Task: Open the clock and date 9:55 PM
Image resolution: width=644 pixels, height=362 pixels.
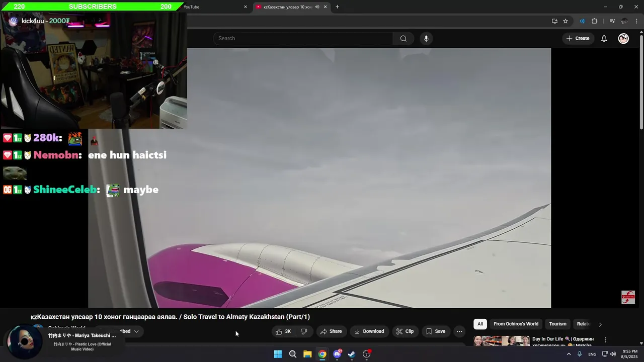Action: pyautogui.click(x=630, y=354)
